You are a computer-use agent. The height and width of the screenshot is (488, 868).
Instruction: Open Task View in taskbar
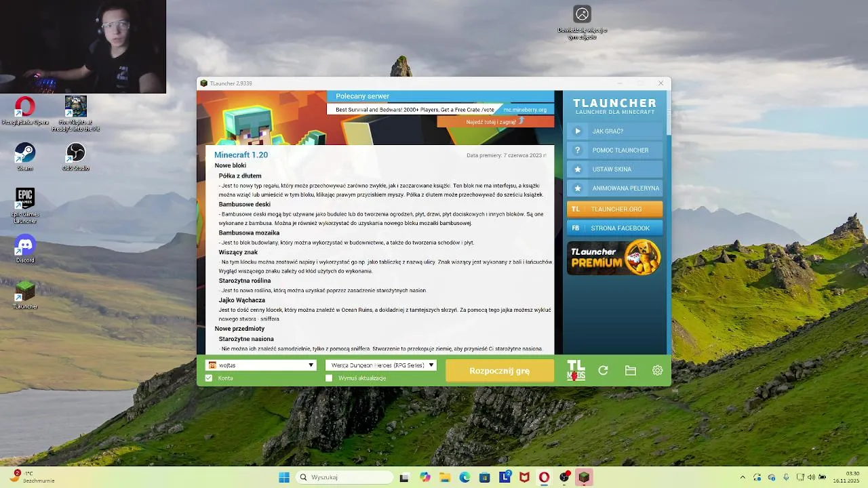pyautogui.click(x=404, y=477)
